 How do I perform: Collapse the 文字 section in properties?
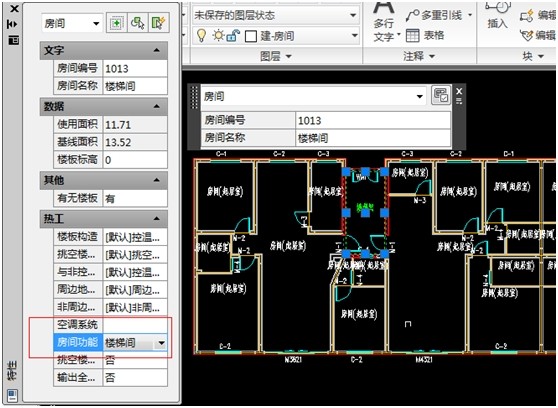pos(157,50)
